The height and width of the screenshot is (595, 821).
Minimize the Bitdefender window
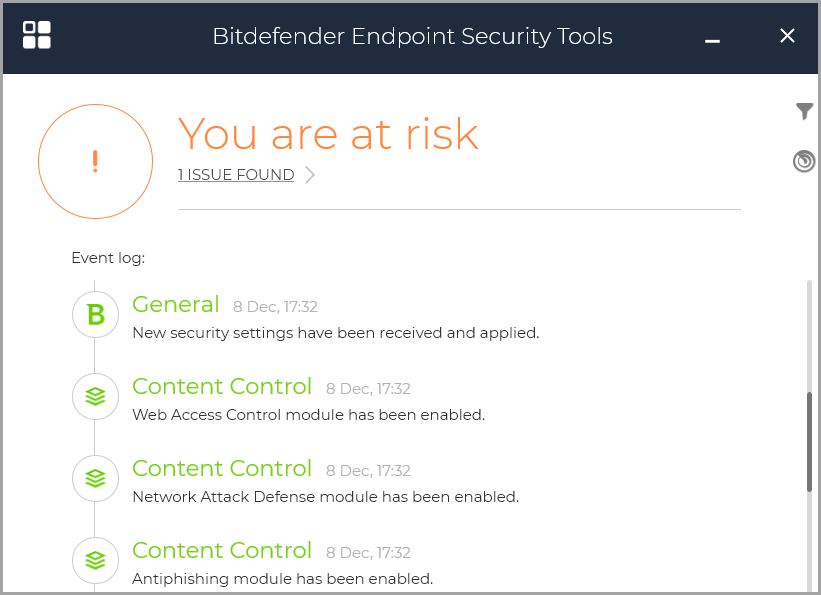point(713,38)
